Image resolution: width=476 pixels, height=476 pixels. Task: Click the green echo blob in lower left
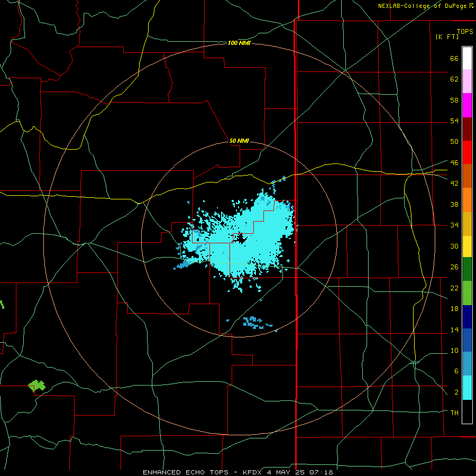[36, 386]
